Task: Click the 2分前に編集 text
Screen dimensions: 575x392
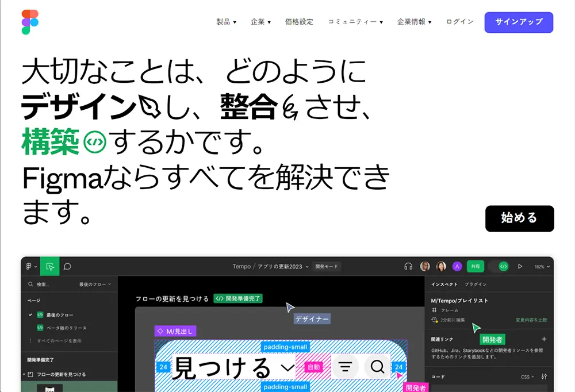Action: tap(453, 320)
